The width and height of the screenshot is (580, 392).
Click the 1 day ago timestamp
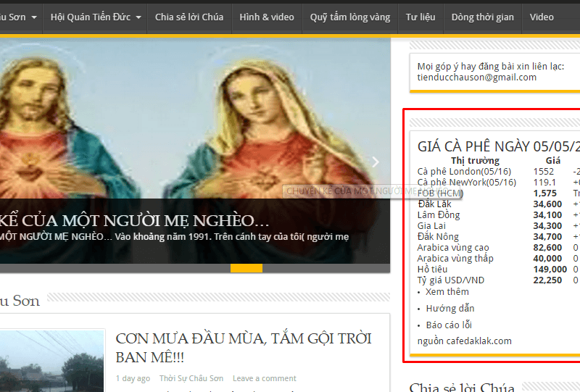(133, 378)
